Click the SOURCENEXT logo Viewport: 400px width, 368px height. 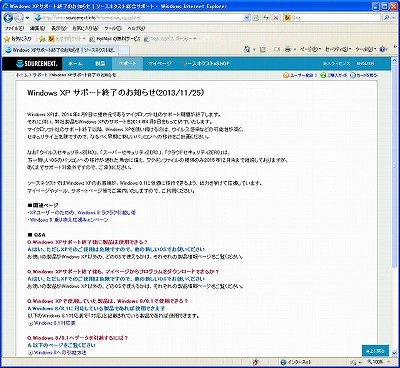(37, 63)
